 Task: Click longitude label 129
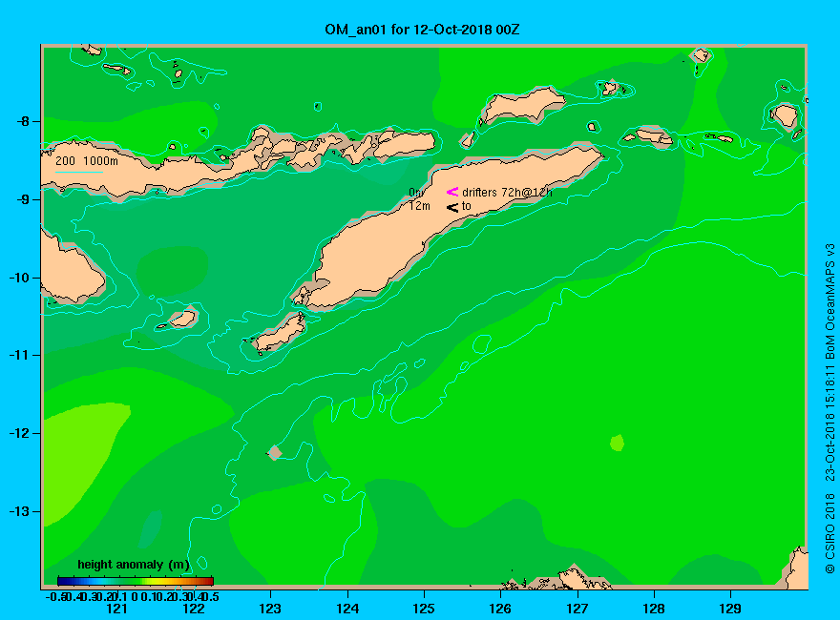click(730, 609)
